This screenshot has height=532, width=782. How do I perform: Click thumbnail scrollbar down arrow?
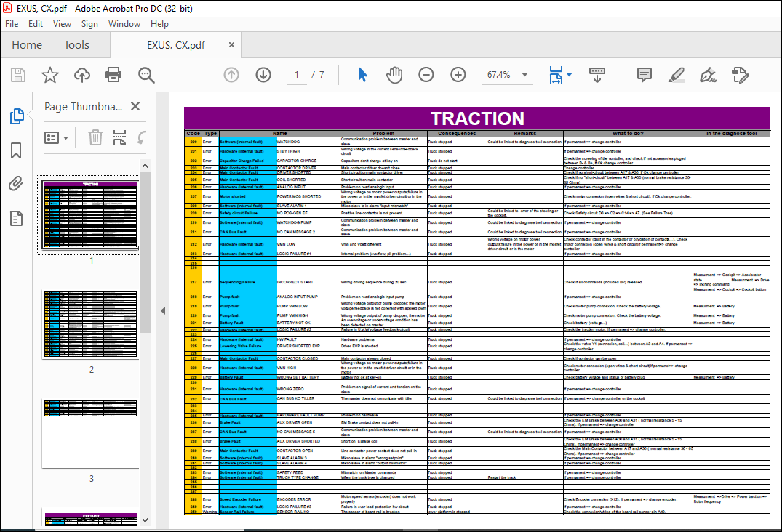tap(145, 520)
